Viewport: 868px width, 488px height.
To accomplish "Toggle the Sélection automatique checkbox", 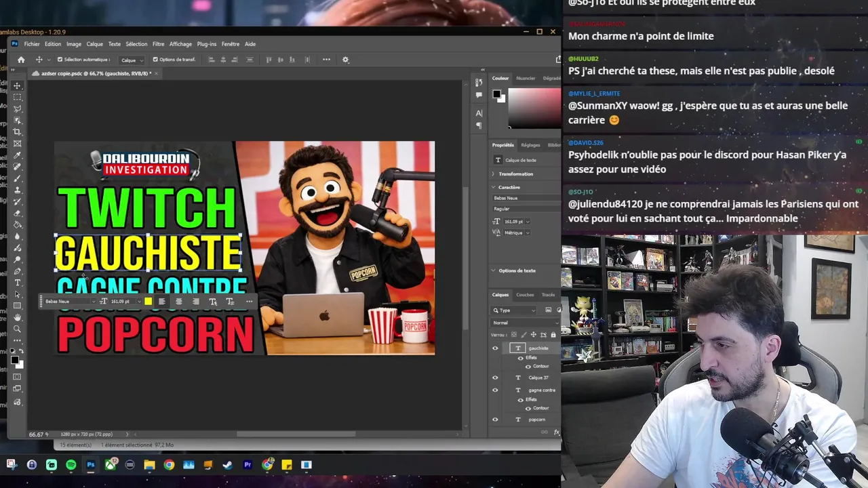I will click(x=60, y=60).
